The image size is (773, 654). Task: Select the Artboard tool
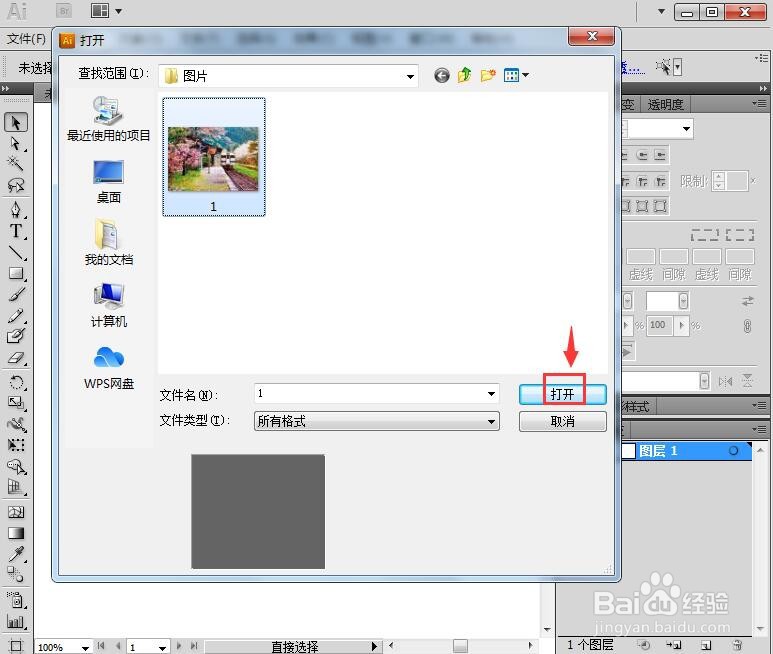coord(16,645)
